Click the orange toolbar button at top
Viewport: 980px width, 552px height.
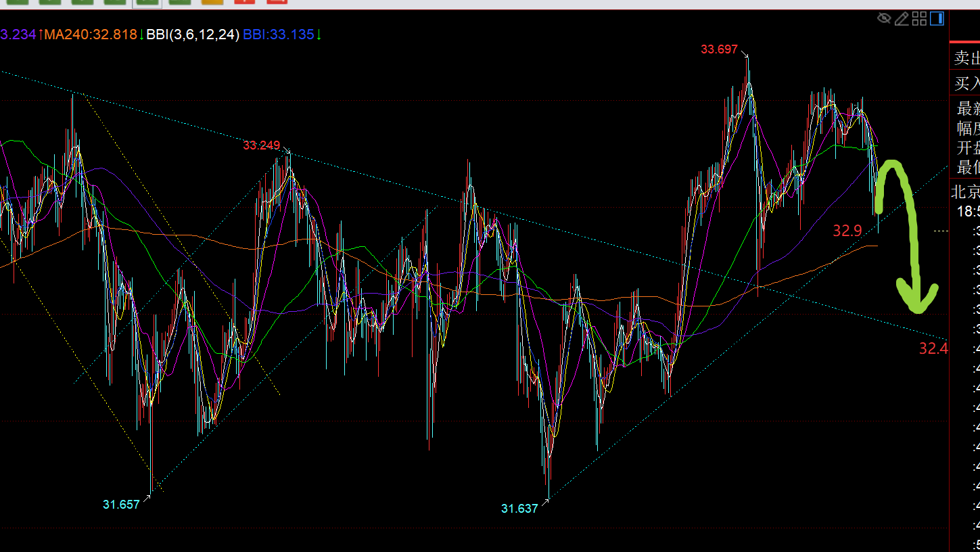click(x=212, y=2)
